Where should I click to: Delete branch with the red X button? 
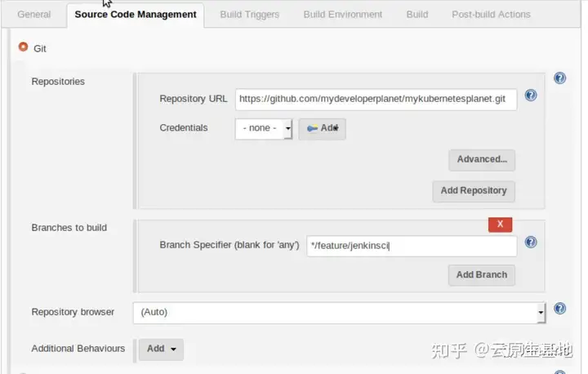pos(500,225)
